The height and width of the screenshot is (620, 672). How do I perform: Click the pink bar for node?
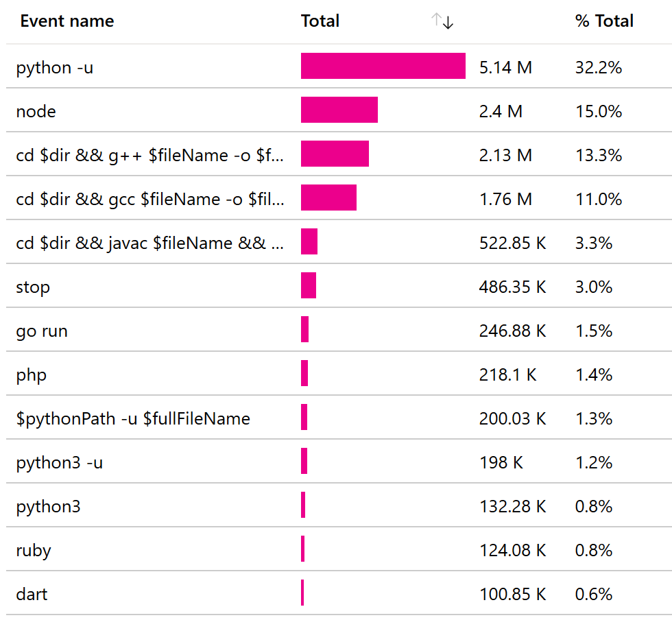coord(339,110)
